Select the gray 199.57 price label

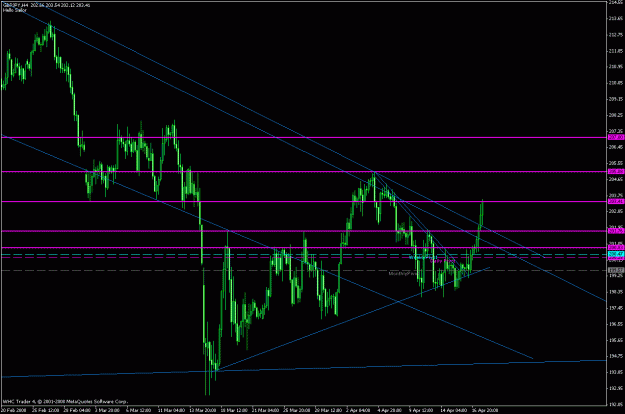[616, 270]
